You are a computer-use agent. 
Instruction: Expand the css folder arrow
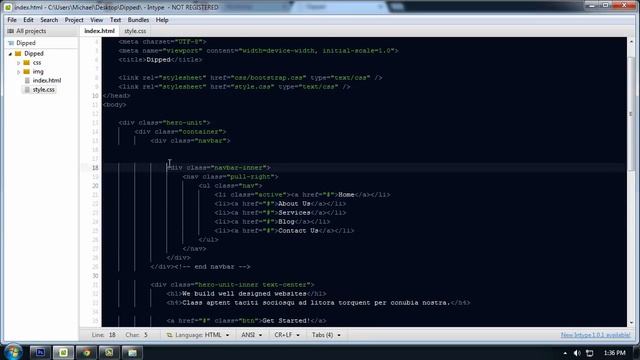[18, 63]
